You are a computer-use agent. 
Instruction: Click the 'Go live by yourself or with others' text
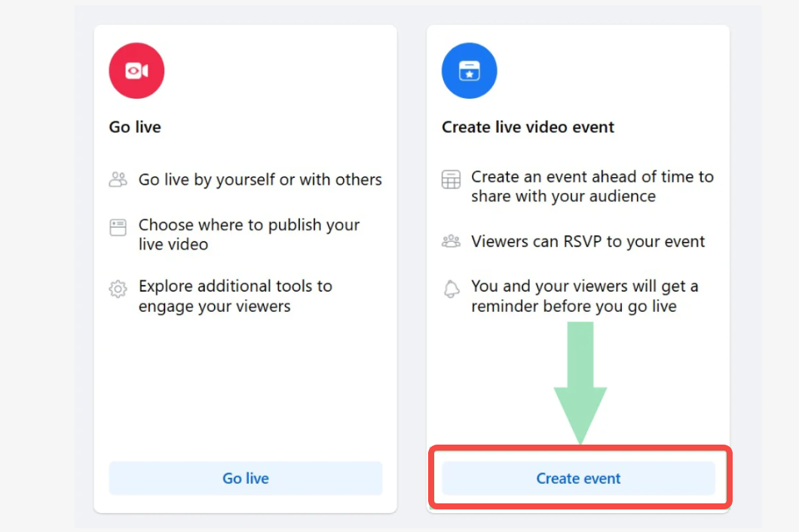[260, 179]
